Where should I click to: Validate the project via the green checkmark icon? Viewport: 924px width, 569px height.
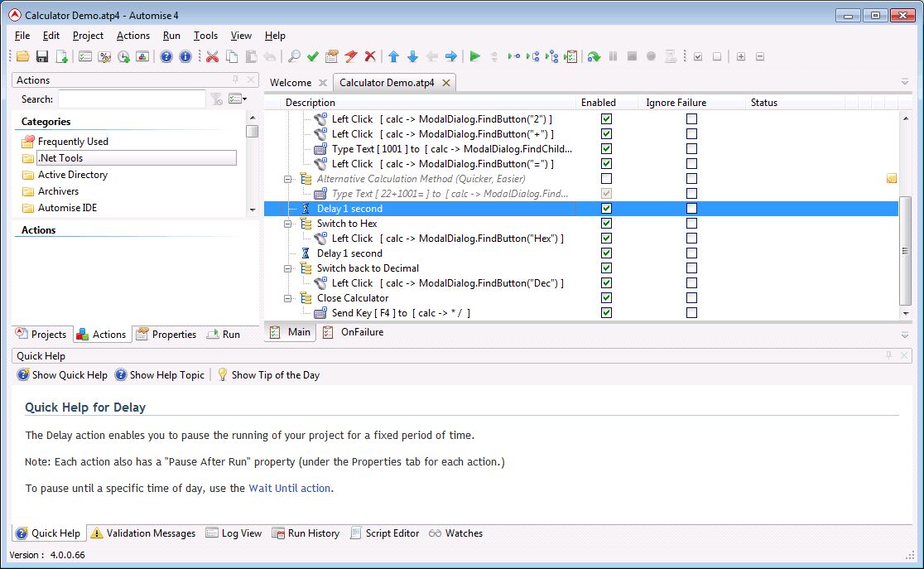[x=313, y=56]
